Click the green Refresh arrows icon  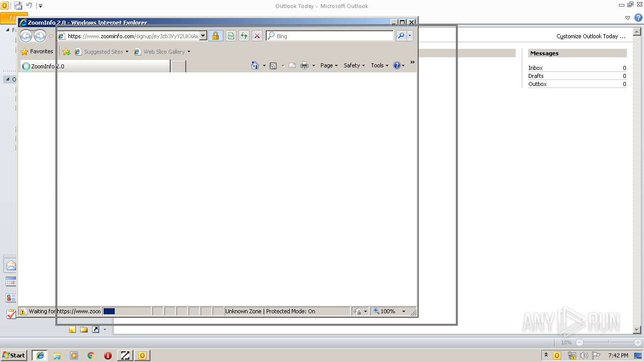(244, 36)
